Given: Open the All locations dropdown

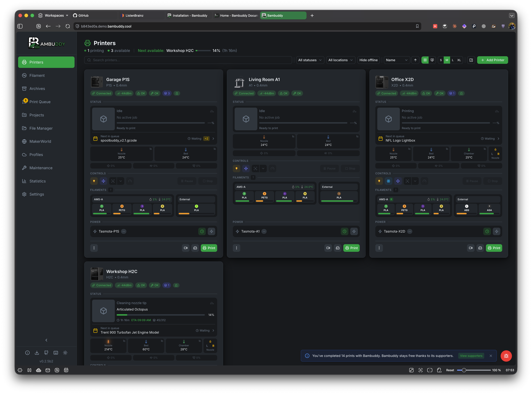Looking at the screenshot, I should point(341,60).
